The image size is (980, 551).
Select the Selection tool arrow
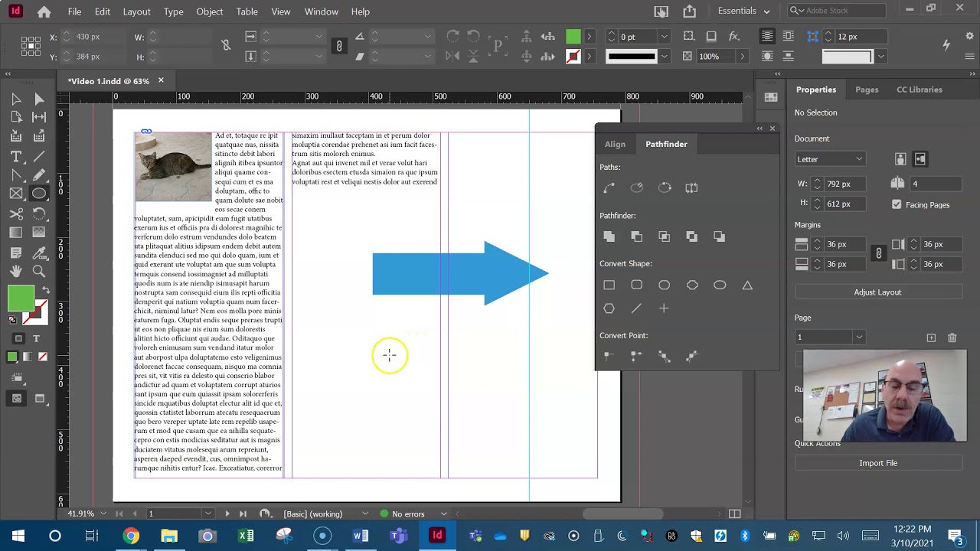point(16,99)
